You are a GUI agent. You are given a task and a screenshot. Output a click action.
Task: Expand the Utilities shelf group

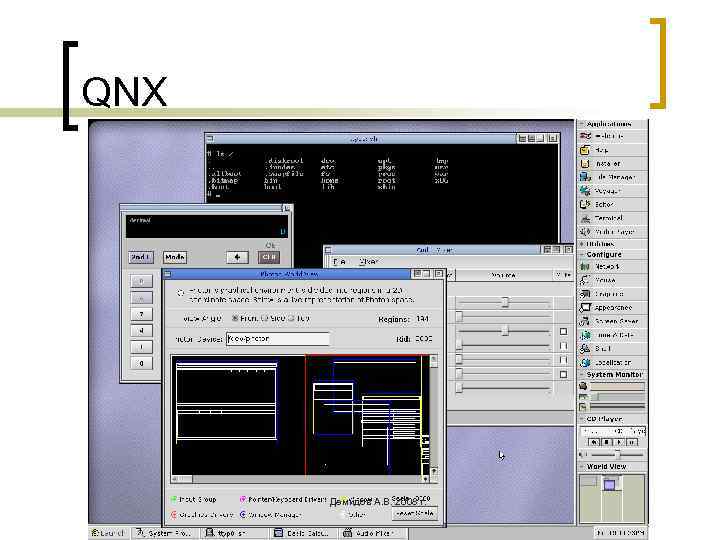[582, 244]
